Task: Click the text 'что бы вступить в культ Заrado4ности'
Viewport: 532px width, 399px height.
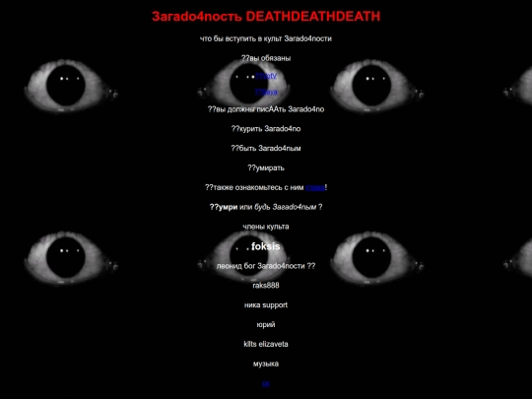Action: [266, 38]
